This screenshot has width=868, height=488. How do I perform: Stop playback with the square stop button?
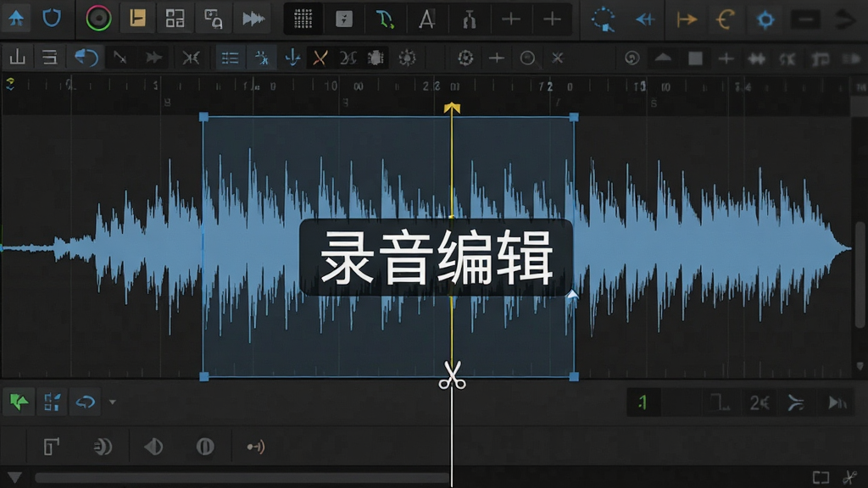[695, 58]
